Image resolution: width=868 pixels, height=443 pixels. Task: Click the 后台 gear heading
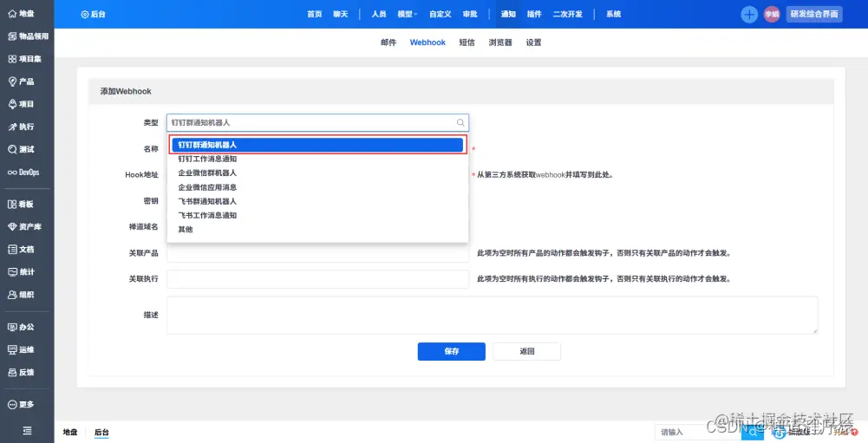[x=93, y=14]
